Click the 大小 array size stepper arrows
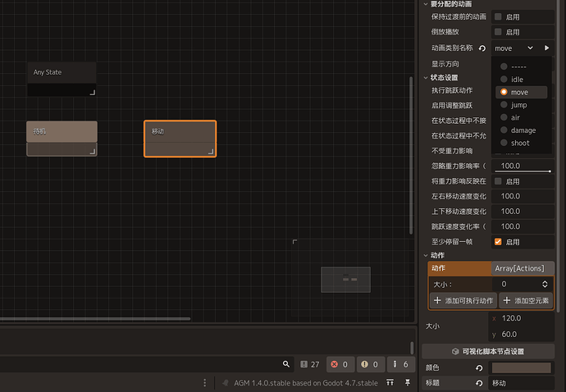Viewport: 566px width, 392px height. tap(545, 284)
